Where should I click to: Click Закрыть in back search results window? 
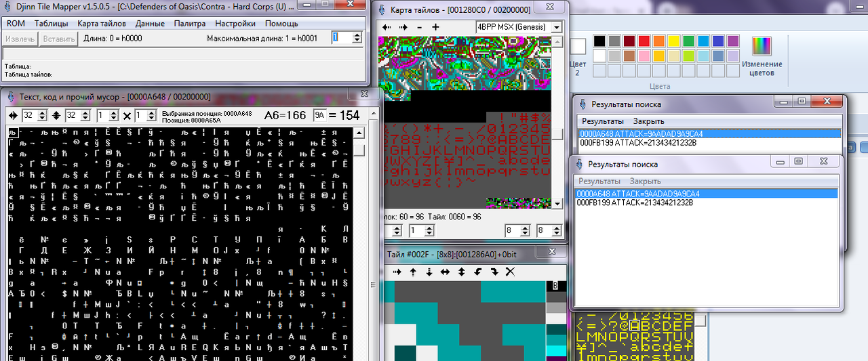(x=647, y=121)
